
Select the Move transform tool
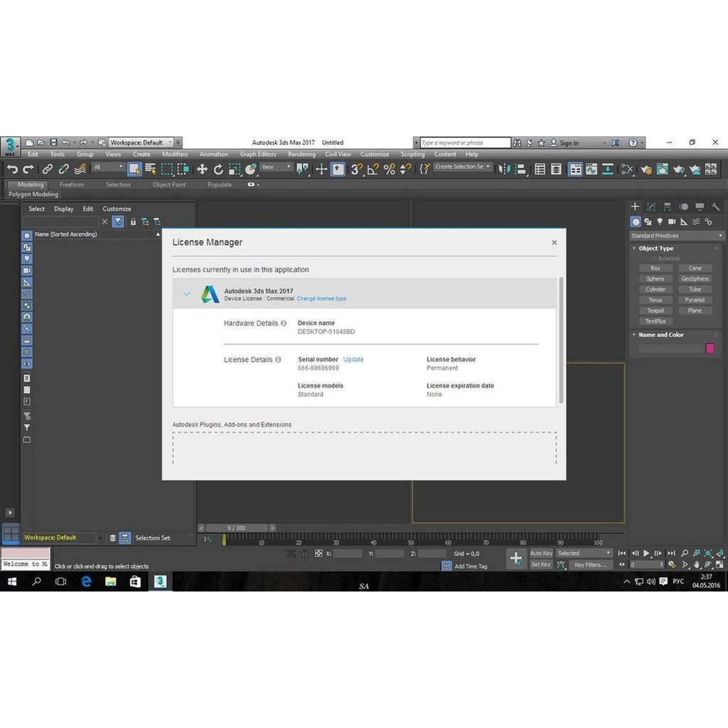202,169
